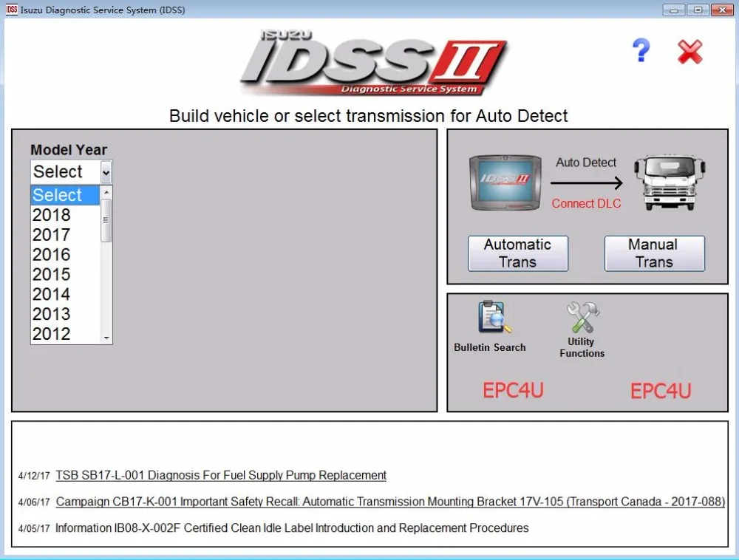This screenshot has height=560, width=739.
Task: Open help with the blue question mark icon
Action: (641, 50)
